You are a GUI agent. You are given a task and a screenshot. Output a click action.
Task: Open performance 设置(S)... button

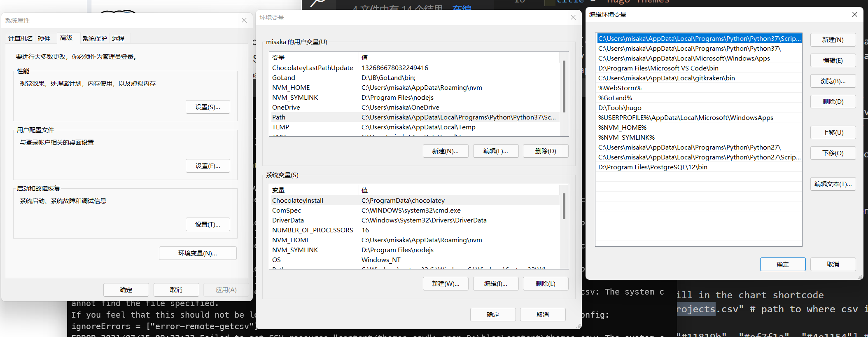(x=208, y=107)
